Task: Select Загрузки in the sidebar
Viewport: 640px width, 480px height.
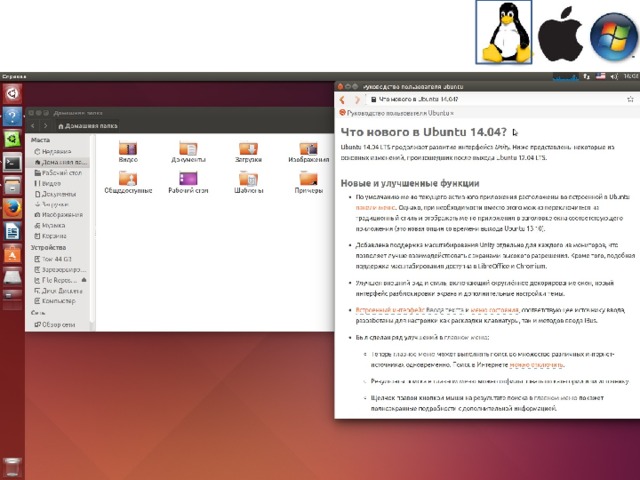Action: (x=59, y=204)
